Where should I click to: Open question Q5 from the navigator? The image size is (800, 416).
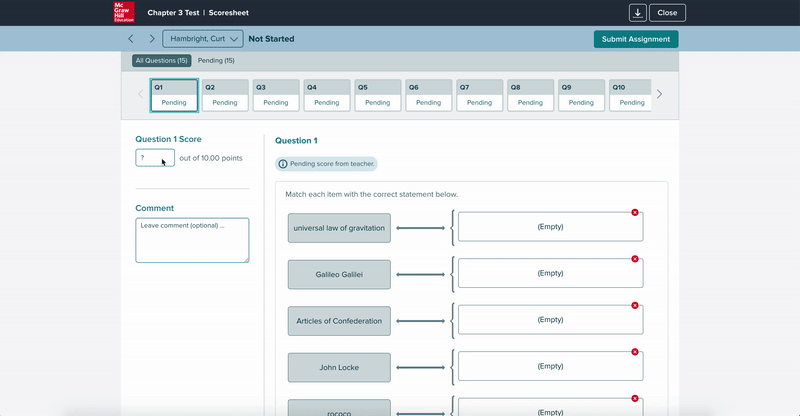click(378, 95)
